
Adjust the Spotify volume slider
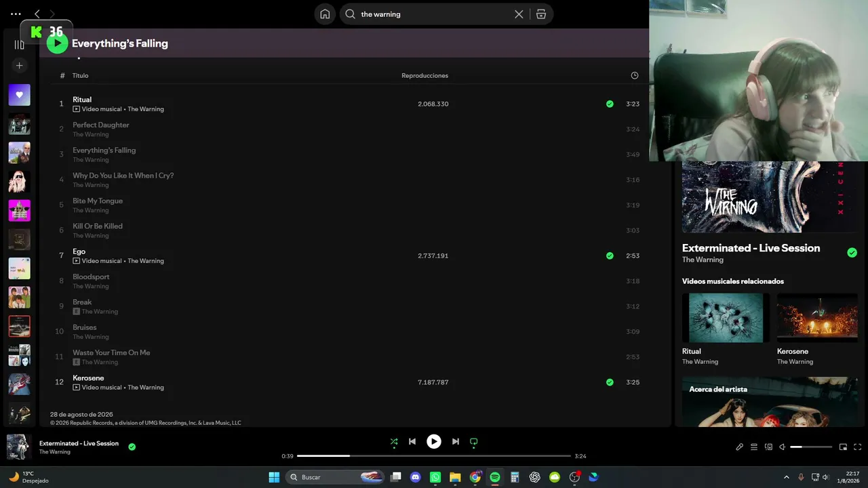coord(811,447)
